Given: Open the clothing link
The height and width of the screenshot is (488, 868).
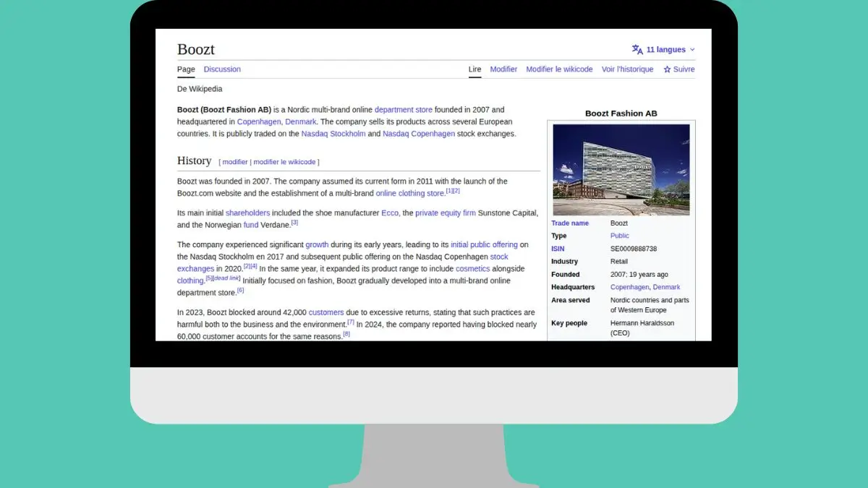Looking at the screenshot, I should coord(190,281).
